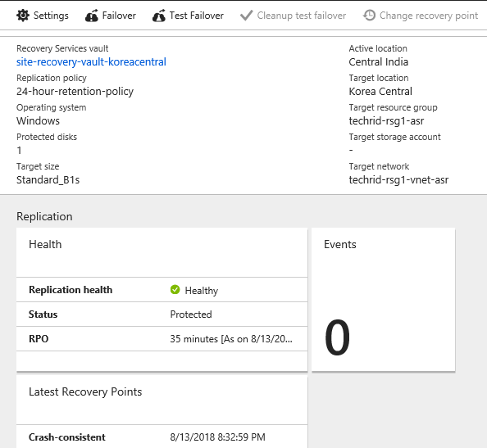The width and height of the screenshot is (487, 448).
Task: Click the RPO 35 minutes row
Action: click(x=162, y=339)
